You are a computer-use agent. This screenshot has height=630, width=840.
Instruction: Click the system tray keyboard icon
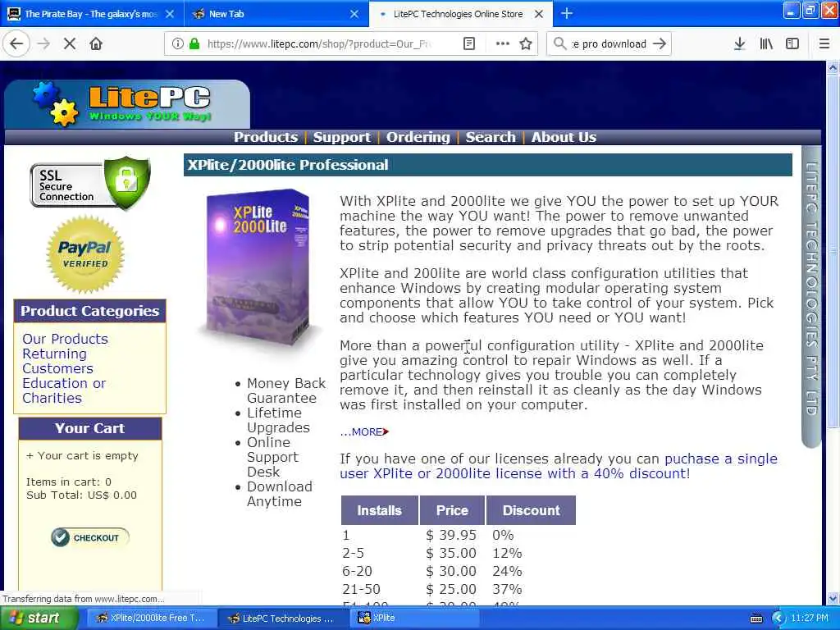756,619
